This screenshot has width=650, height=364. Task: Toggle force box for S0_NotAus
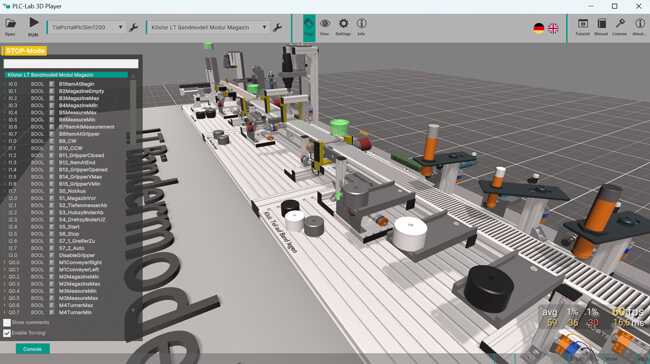click(x=52, y=191)
